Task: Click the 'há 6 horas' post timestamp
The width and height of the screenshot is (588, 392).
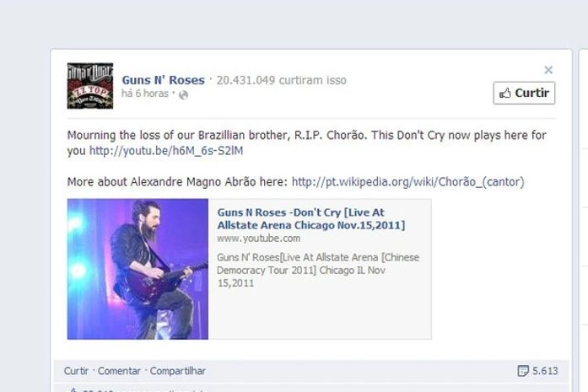Action: pos(145,94)
